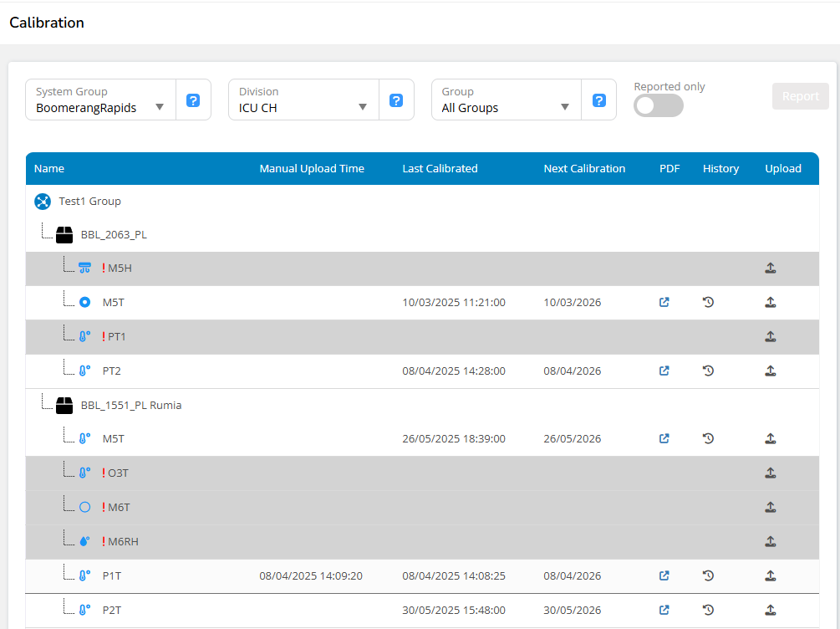Open the System Group dropdown
This screenshot has height=629, width=840.
coord(100,100)
